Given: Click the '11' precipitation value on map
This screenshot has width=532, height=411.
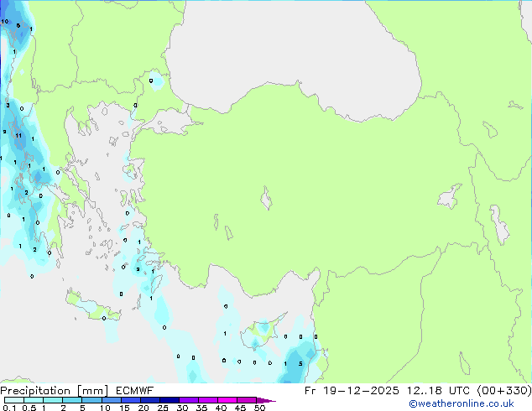Looking at the screenshot, I should (x=18, y=135).
